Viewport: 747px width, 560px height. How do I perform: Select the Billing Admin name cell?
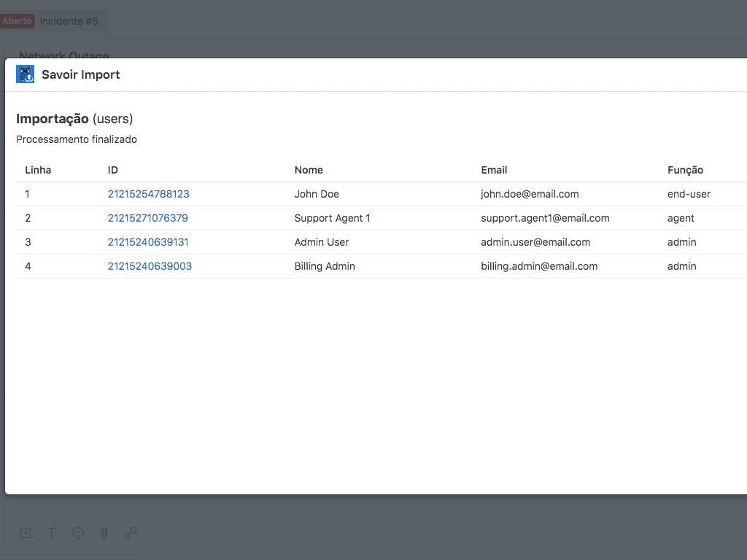(x=325, y=266)
